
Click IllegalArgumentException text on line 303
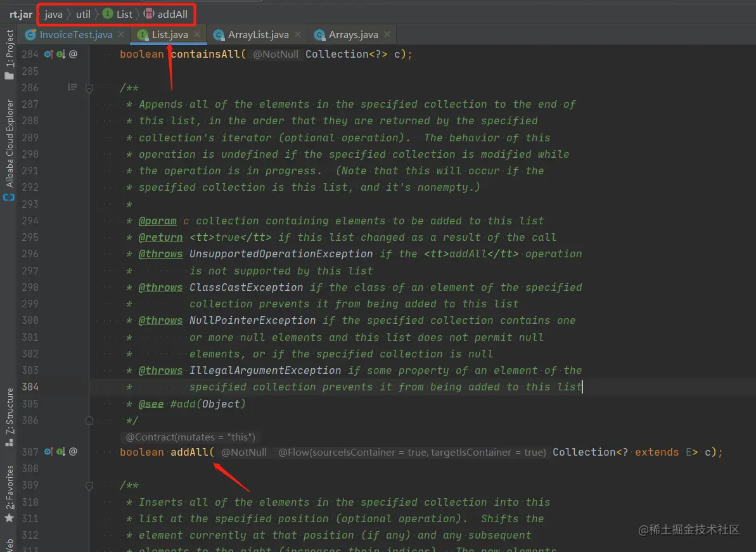265,370
